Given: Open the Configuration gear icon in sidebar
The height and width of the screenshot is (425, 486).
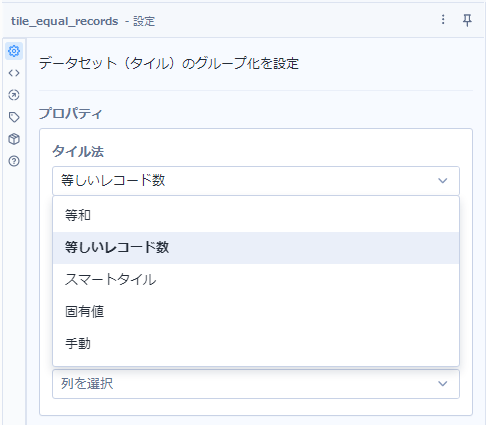Looking at the screenshot, I should (x=14, y=51).
